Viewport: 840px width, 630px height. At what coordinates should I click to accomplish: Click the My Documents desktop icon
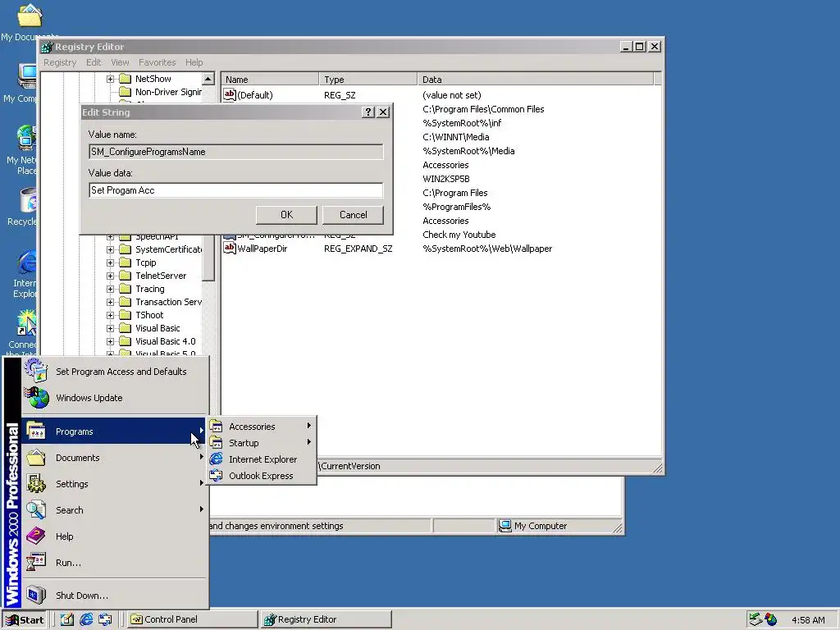(x=30, y=16)
